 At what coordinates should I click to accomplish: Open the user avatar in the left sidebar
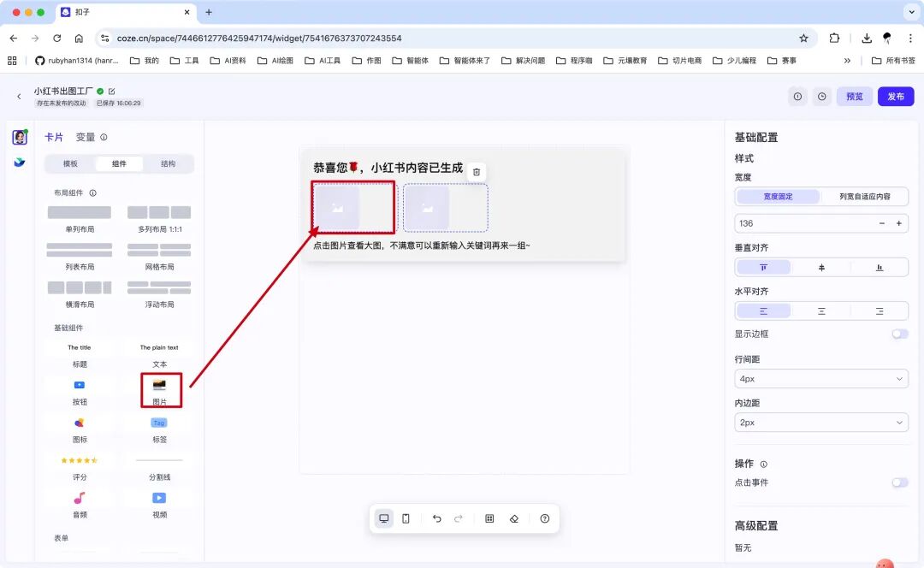20,137
